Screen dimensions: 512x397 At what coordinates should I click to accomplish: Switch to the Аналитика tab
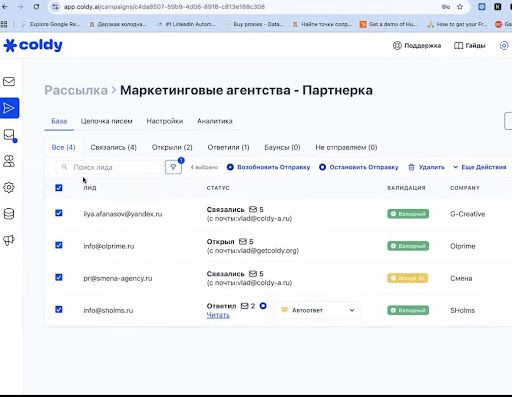[215, 121]
